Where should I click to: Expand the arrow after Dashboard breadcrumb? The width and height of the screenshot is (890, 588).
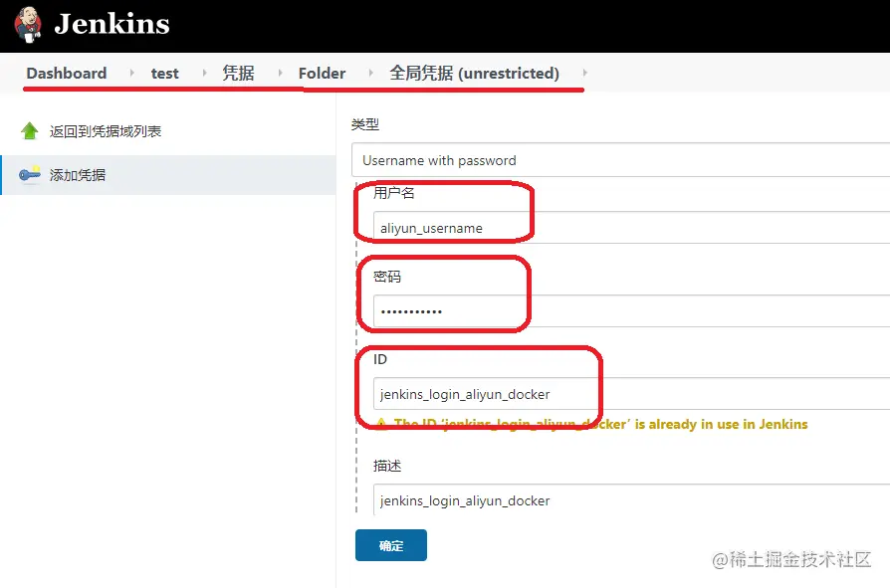coord(131,73)
